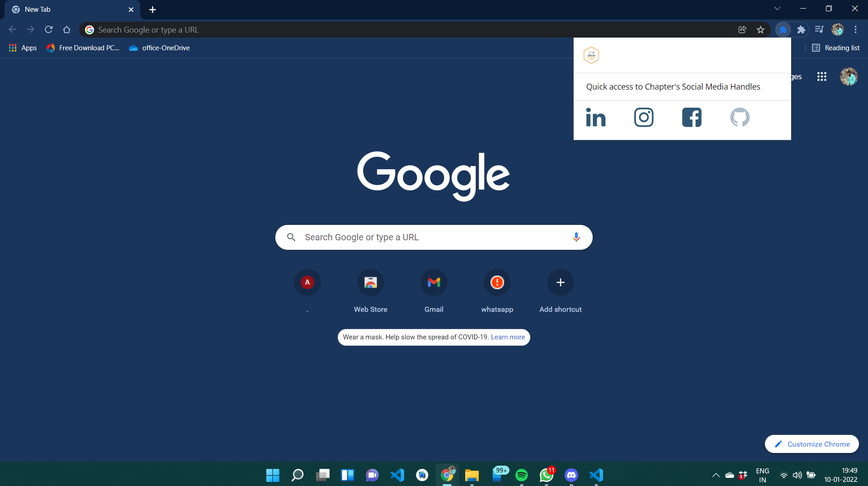Focus the Google search box on the page
This screenshot has height=486, width=868.
tap(434, 237)
